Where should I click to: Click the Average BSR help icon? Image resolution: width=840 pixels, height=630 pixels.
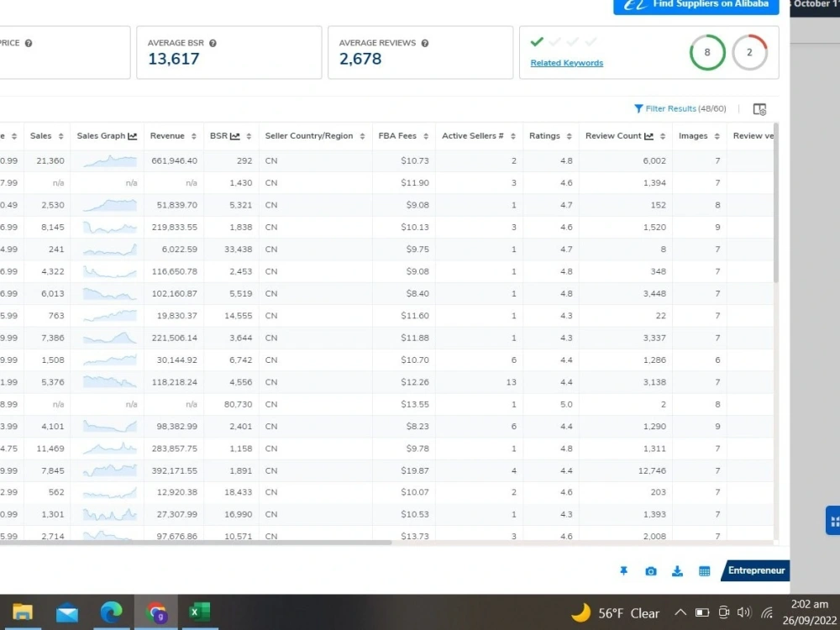(x=213, y=44)
